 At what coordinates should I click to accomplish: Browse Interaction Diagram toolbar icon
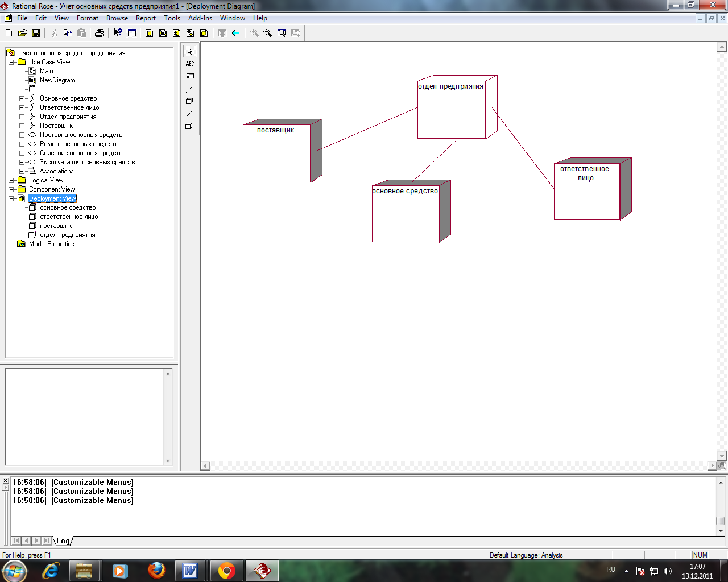[163, 33]
